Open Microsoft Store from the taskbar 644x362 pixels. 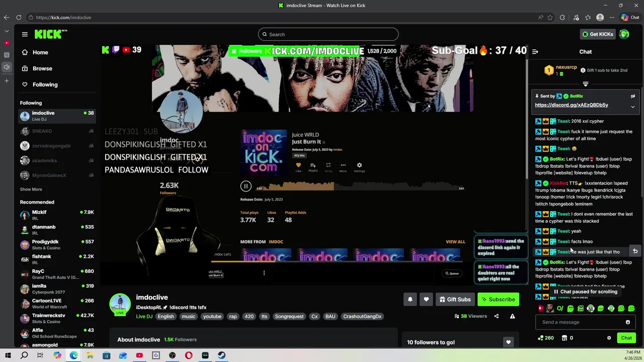point(106,355)
